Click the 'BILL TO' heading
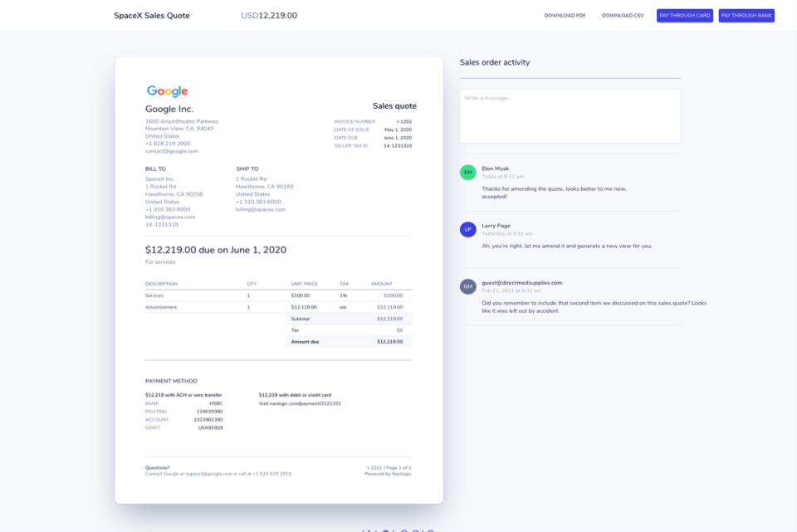The image size is (797, 532). point(155,169)
